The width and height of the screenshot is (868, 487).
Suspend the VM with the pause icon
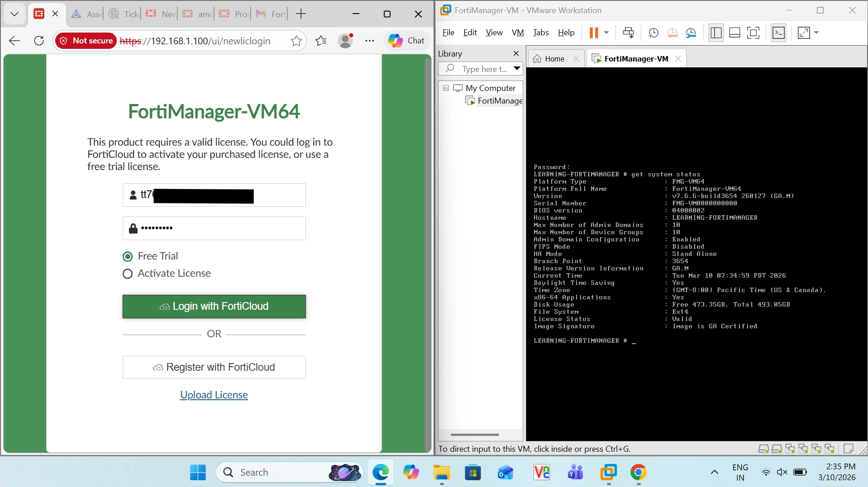[593, 33]
